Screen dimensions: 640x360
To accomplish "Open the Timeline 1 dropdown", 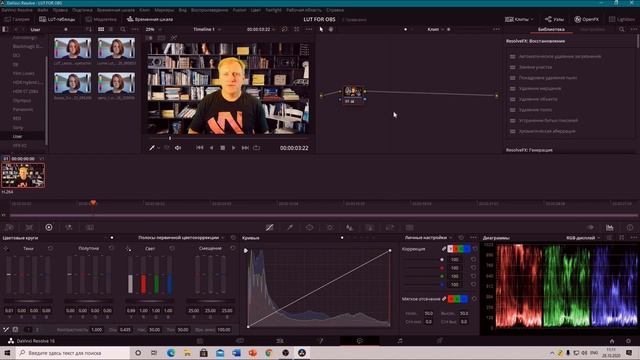I will [207, 29].
